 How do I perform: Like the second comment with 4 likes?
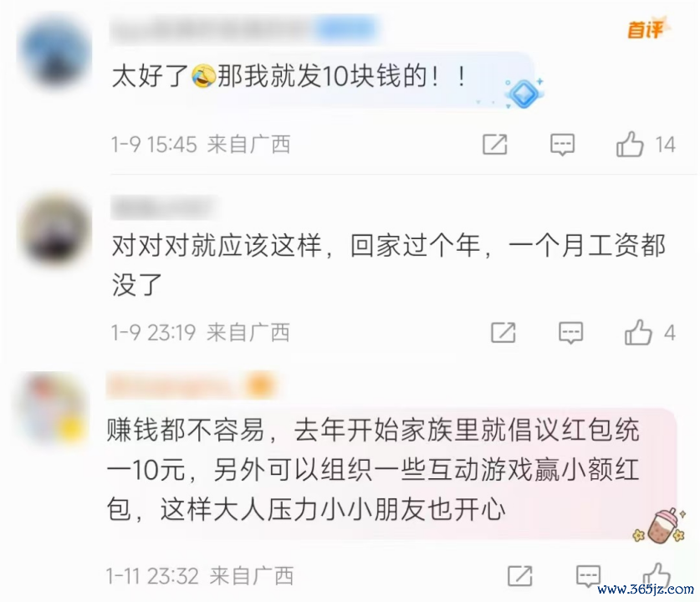coord(638,332)
